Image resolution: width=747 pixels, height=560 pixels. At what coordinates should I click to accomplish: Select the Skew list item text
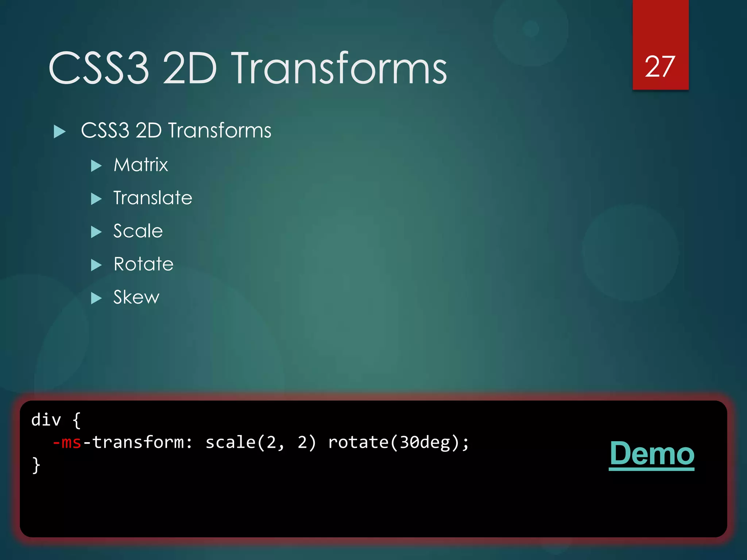click(136, 297)
